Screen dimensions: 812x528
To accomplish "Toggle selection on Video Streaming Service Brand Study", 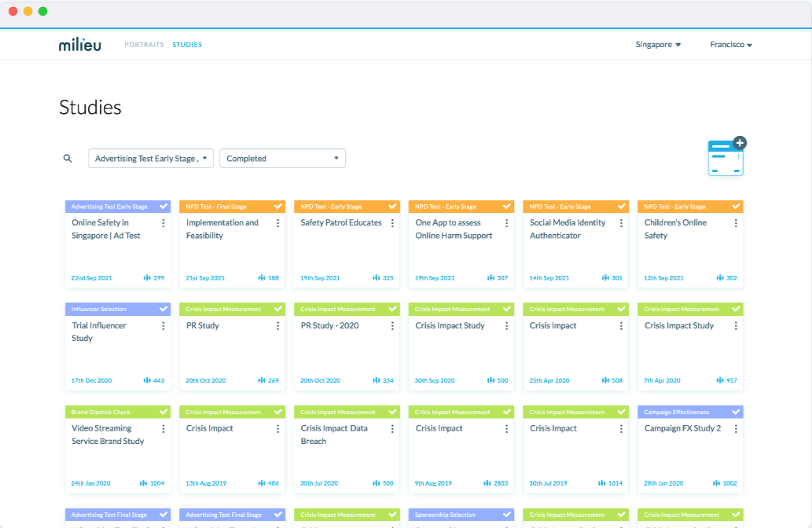I will click(163, 411).
